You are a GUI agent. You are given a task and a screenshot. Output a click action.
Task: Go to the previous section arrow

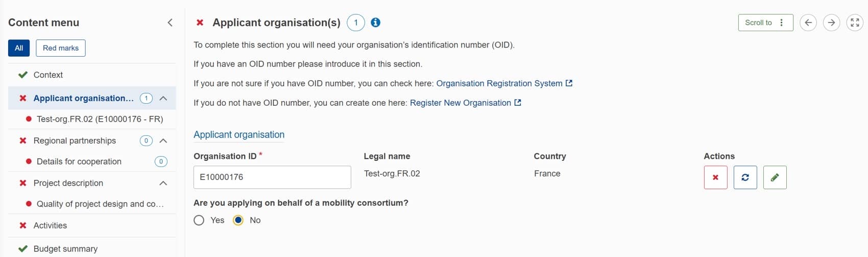808,22
